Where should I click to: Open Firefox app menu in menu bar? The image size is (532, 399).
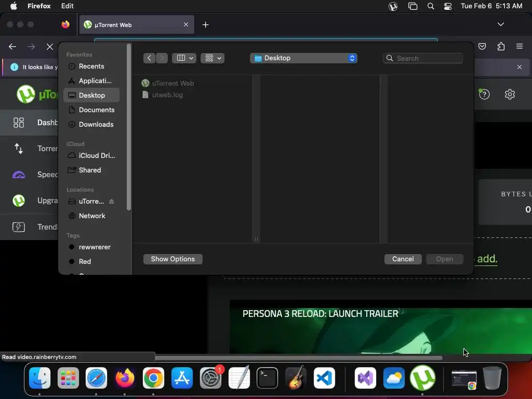tap(39, 6)
